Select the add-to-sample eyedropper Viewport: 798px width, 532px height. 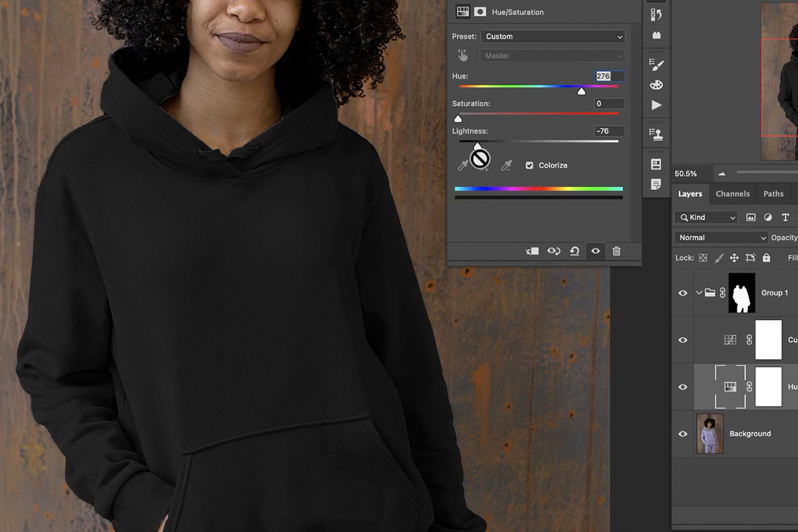(x=482, y=165)
